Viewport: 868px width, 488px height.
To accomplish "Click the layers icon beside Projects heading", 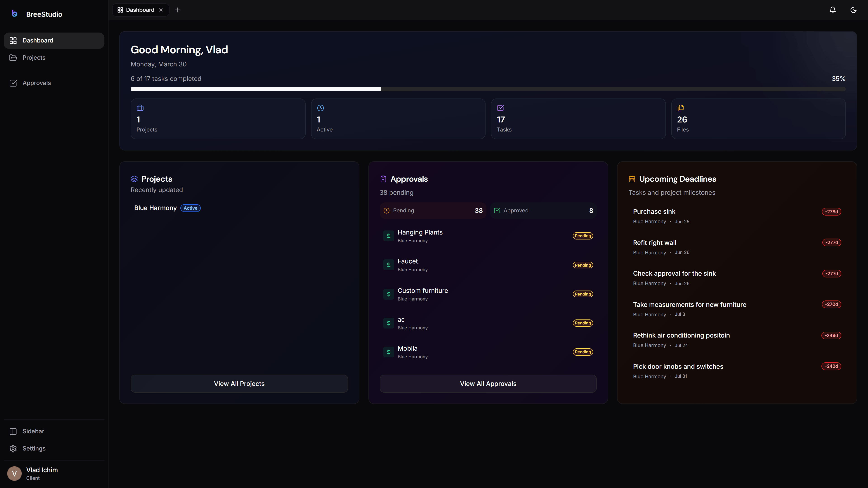I will click(x=134, y=179).
